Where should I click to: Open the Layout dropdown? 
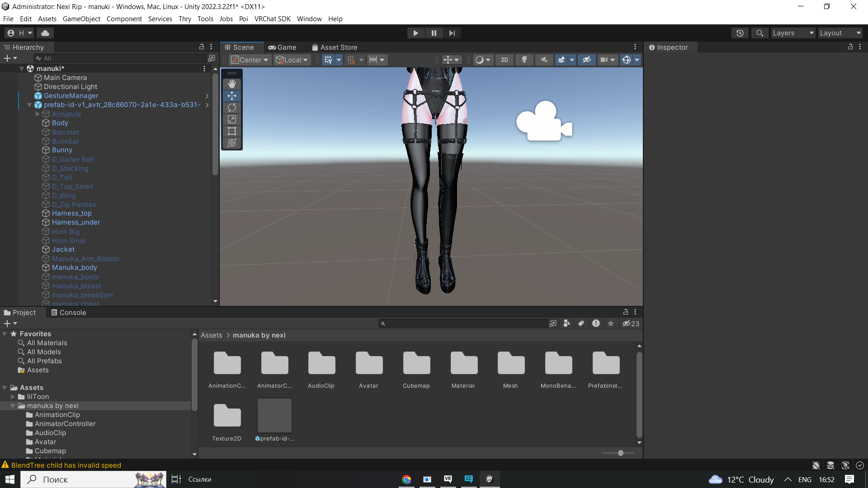click(x=840, y=33)
